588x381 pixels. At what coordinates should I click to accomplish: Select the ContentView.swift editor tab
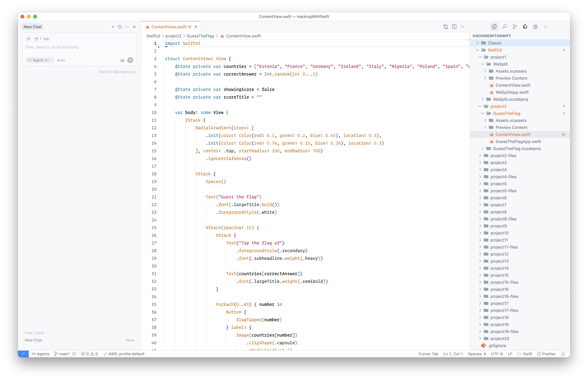(x=169, y=27)
